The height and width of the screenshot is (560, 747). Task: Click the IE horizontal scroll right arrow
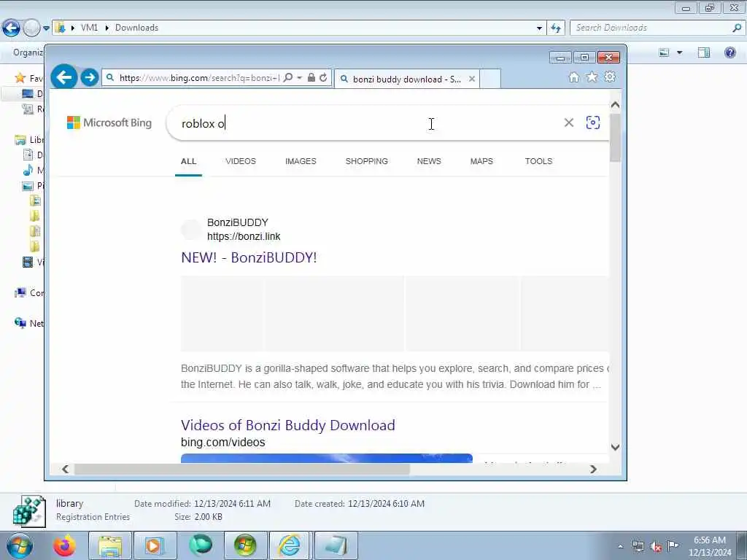pyautogui.click(x=593, y=469)
